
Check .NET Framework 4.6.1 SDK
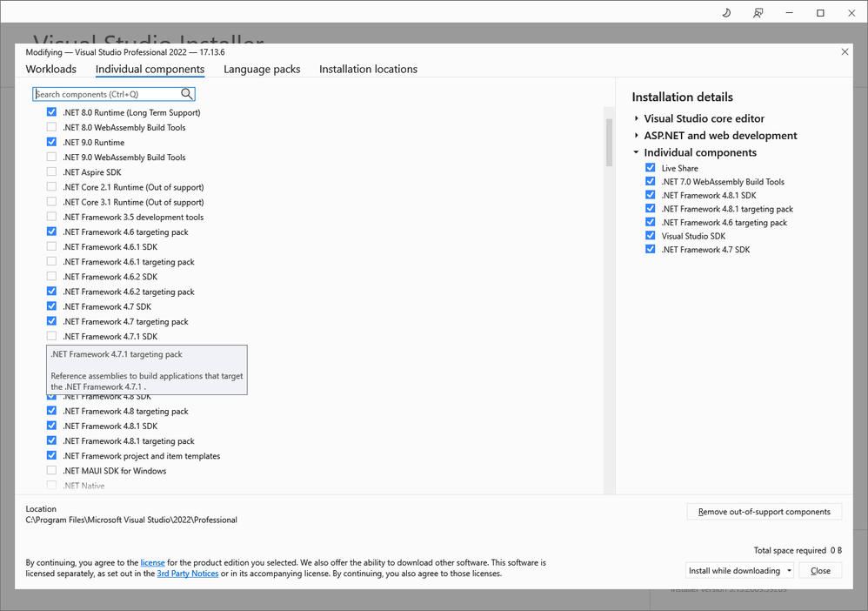[51, 247]
